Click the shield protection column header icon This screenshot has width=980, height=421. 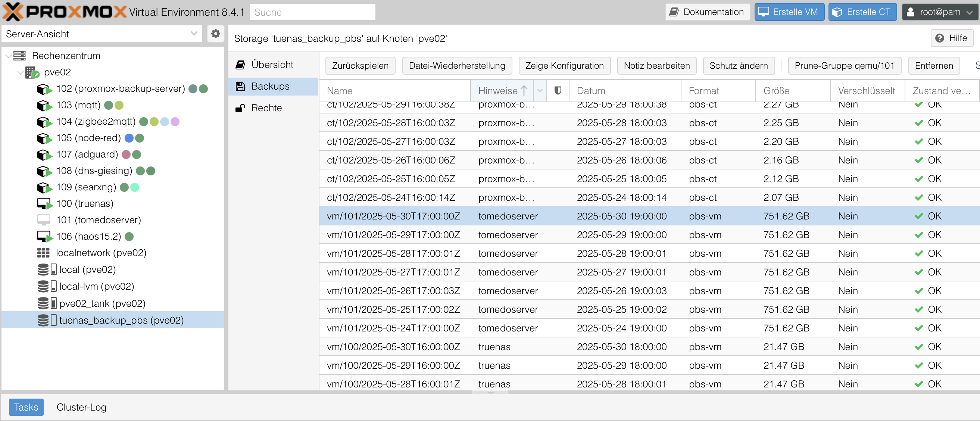pyautogui.click(x=558, y=91)
